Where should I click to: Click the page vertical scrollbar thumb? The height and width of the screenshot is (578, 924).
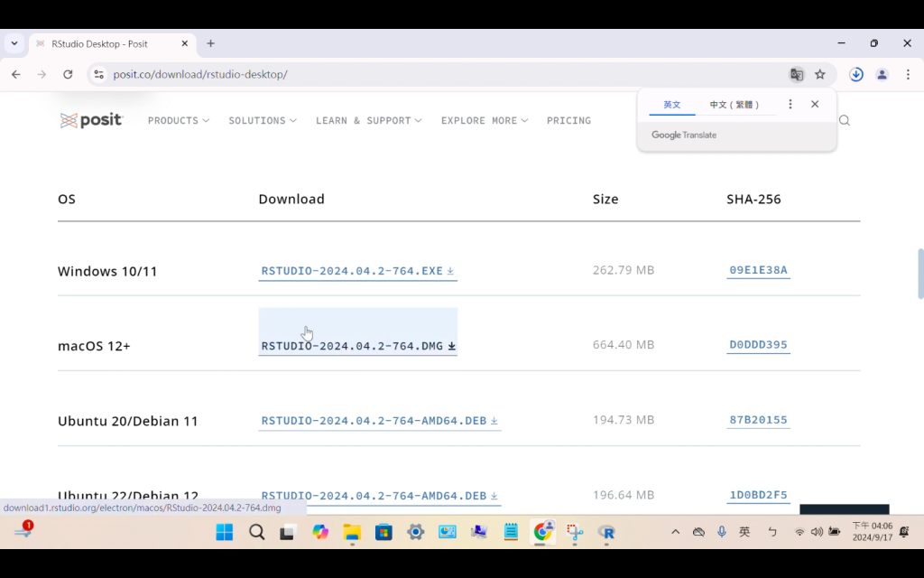point(919,274)
